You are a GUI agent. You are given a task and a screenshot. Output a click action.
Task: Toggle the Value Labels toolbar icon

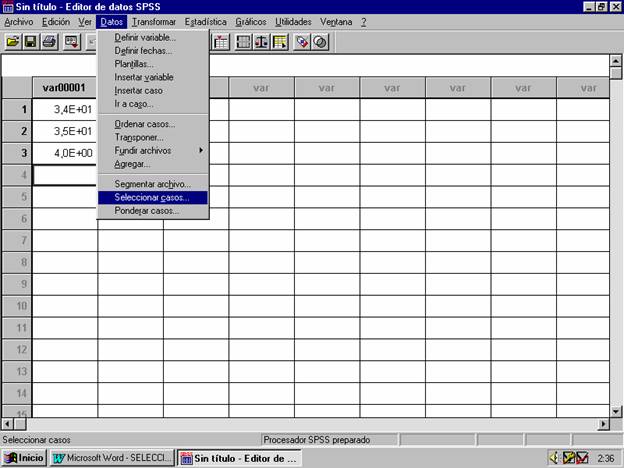click(302, 42)
